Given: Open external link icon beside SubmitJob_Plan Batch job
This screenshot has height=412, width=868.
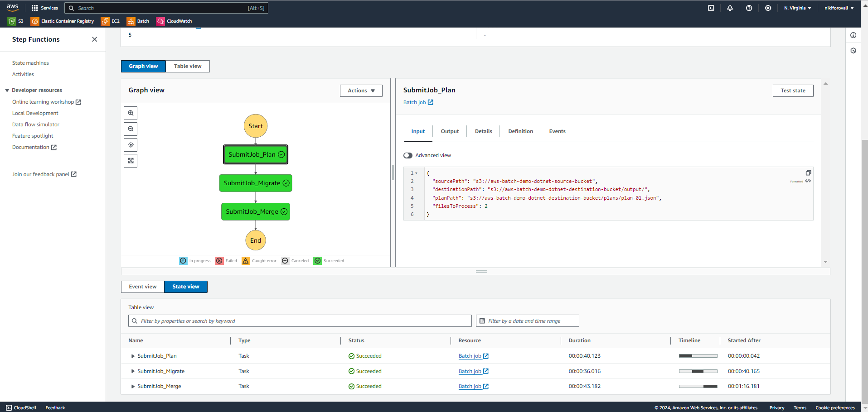Looking at the screenshot, I should point(486,356).
